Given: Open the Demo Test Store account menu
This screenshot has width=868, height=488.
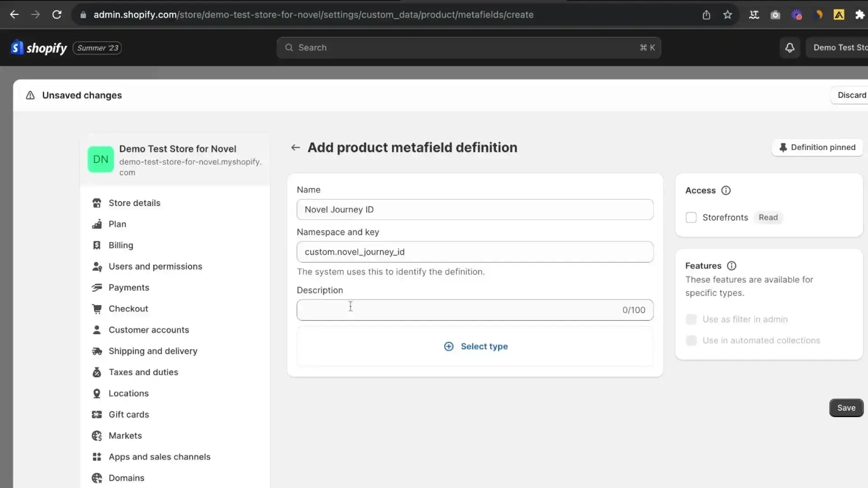Looking at the screenshot, I should [839, 47].
